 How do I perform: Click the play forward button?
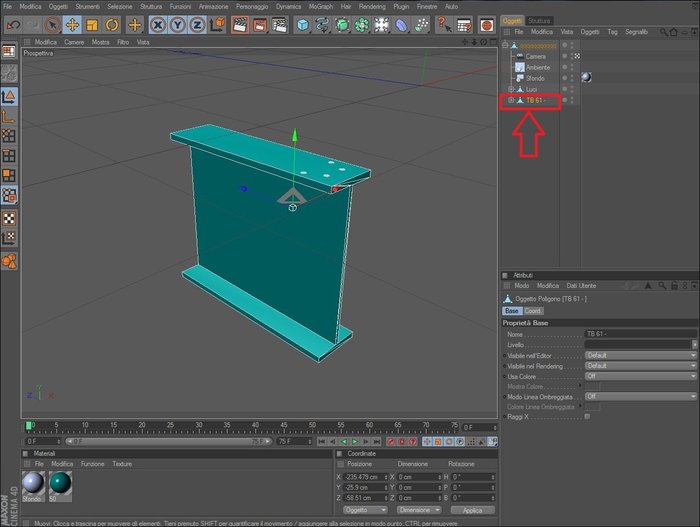point(355,441)
